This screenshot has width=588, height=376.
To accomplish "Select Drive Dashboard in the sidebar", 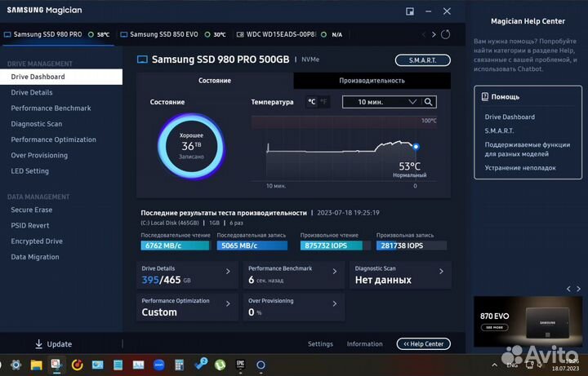I will click(61, 77).
